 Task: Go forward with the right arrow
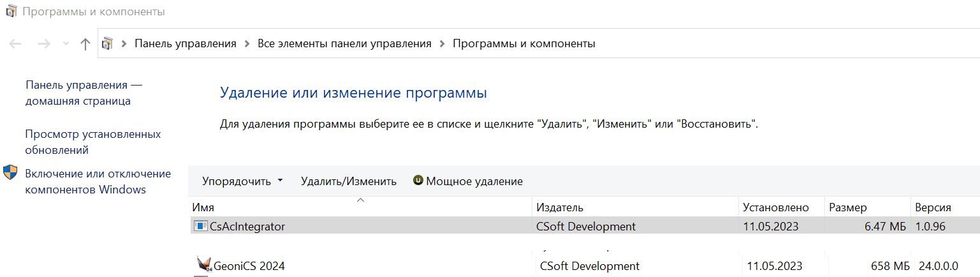pos(44,43)
